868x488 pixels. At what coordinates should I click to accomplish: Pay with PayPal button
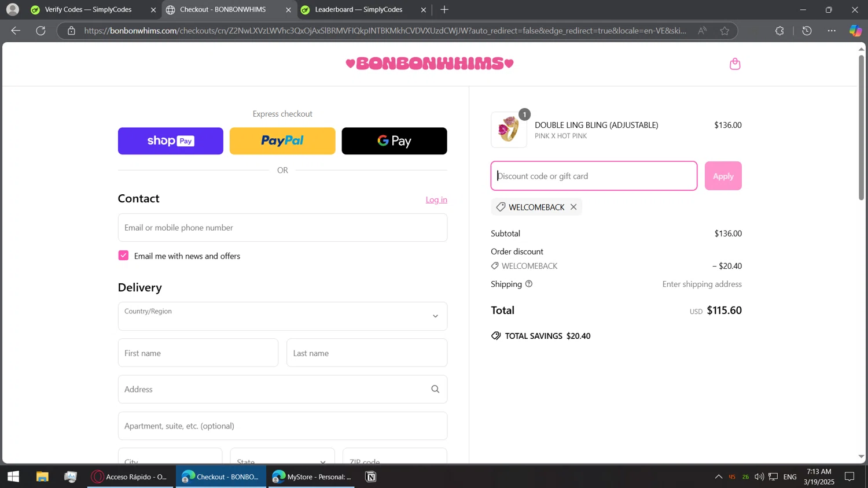(x=282, y=141)
